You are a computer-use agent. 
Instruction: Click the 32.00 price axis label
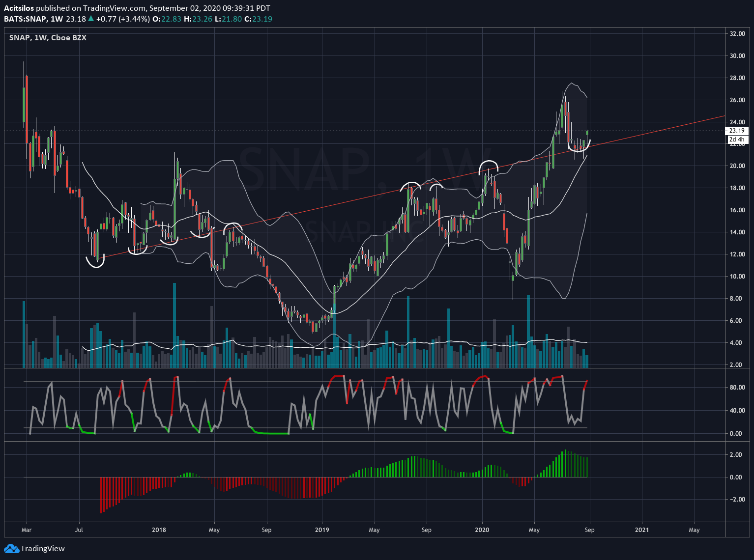click(737, 34)
